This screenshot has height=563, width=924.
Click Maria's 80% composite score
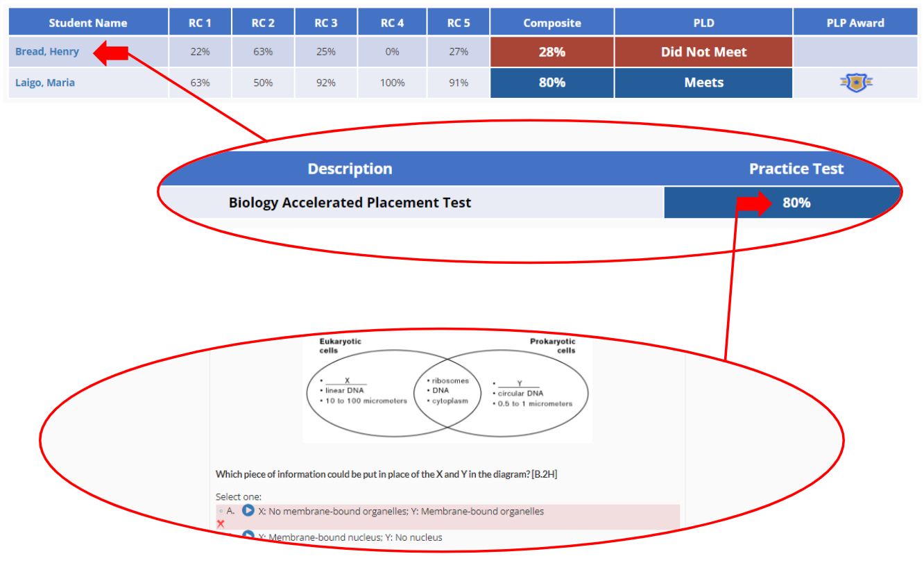pos(552,83)
